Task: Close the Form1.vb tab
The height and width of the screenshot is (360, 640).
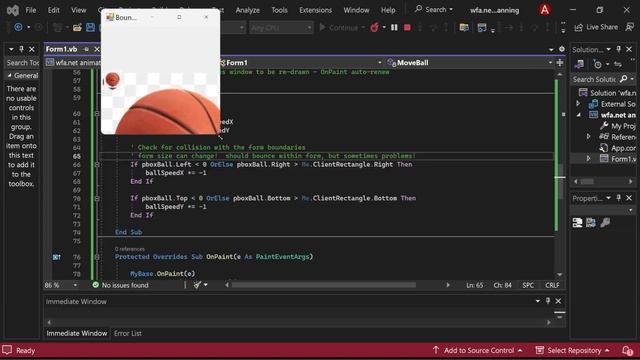Action: point(97,49)
